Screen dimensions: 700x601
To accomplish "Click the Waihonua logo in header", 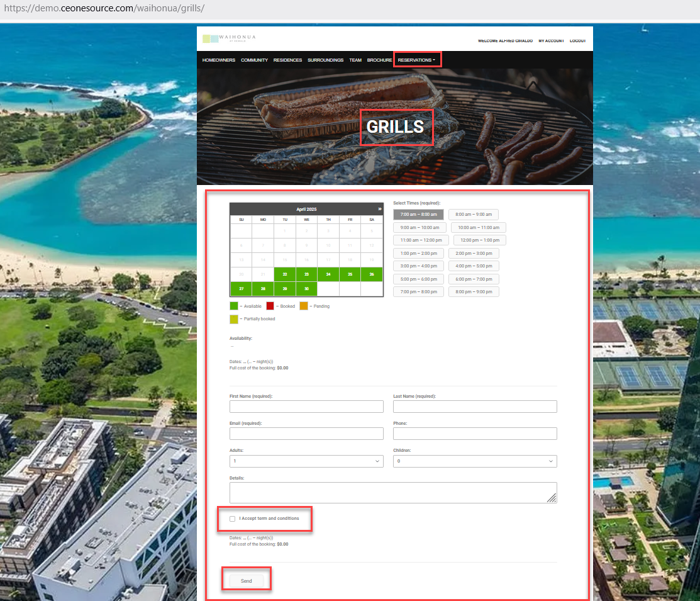I will (229, 38).
